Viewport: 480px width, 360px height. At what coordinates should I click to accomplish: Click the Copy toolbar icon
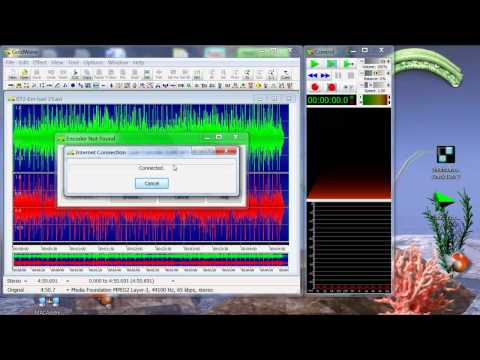[87, 74]
